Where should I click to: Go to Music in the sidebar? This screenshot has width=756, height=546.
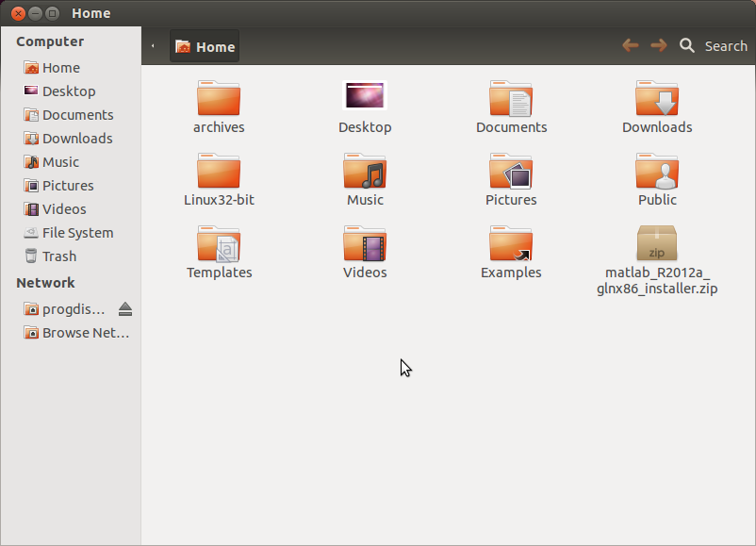(71, 162)
